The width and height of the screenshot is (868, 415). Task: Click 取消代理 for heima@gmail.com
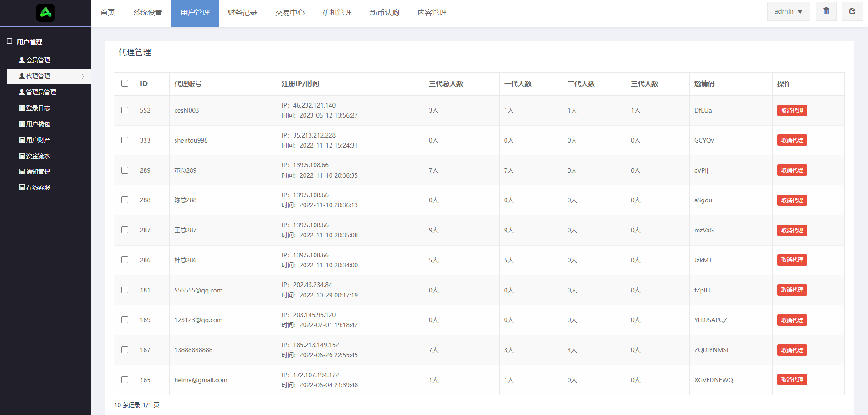[792, 379]
